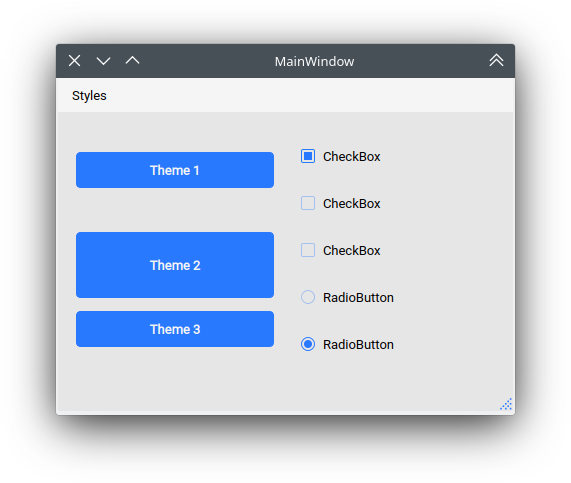Select the unselected upper RadioButton circle
Viewport: 571px width, 483px height.
tap(308, 297)
